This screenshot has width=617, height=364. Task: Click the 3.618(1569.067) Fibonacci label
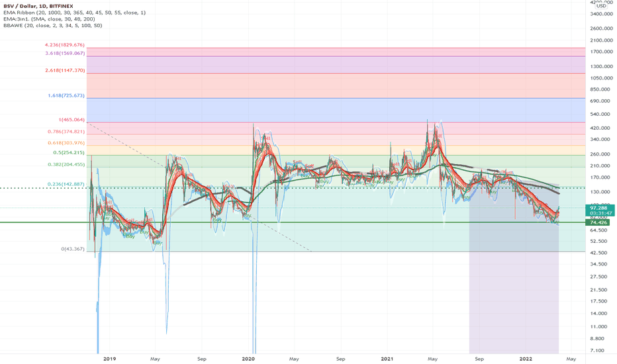tap(65, 53)
